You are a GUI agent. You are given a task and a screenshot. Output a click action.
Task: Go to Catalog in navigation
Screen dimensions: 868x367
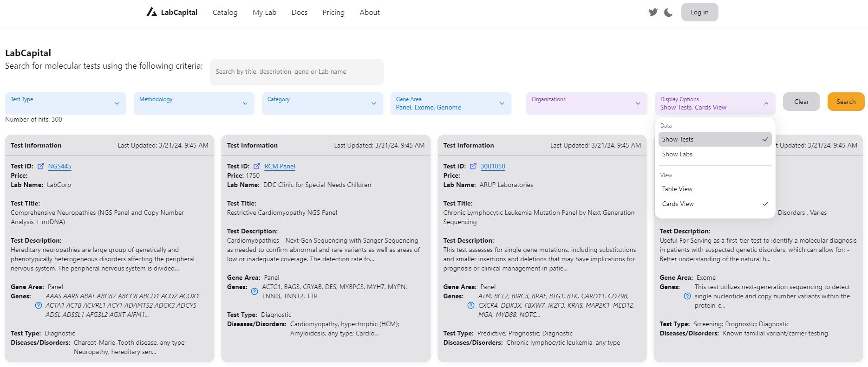pos(225,13)
